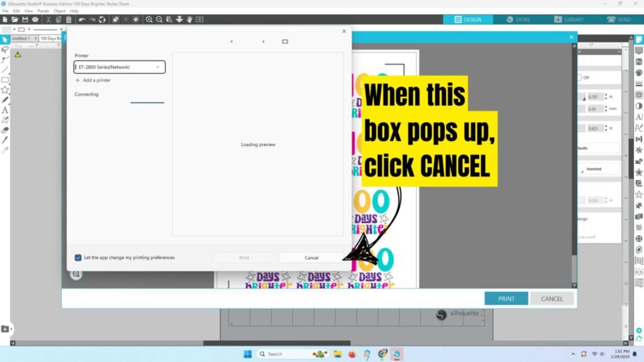Expand the fill pattern dropdown arrow
644x362 pixels.
tap(14, 30)
